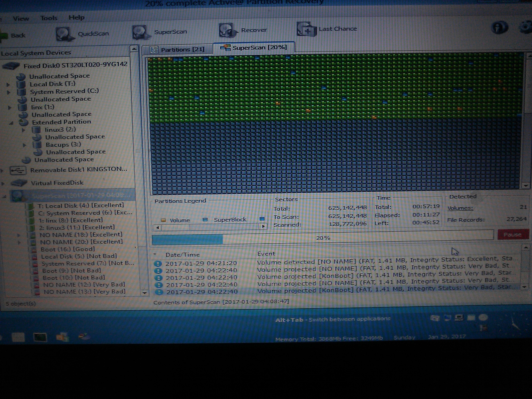Open terminal icon in taskbar

pyautogui.click(x=40, y=337)
